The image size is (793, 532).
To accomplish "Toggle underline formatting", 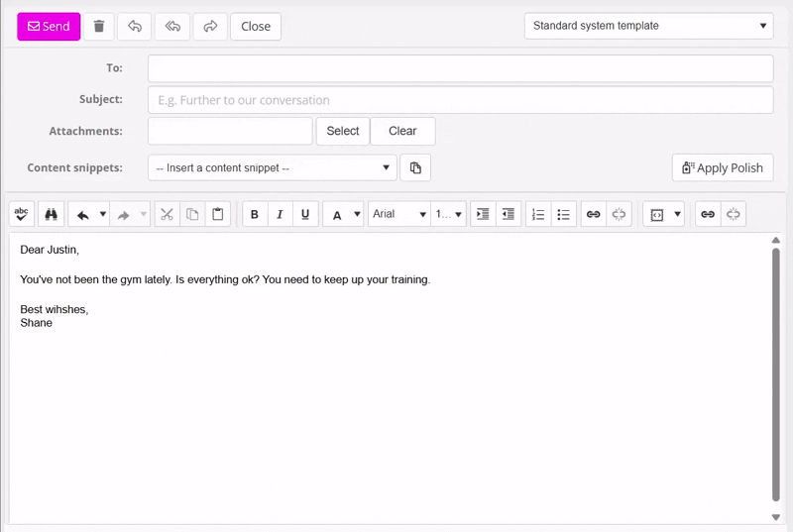I will tap(305, 214).
